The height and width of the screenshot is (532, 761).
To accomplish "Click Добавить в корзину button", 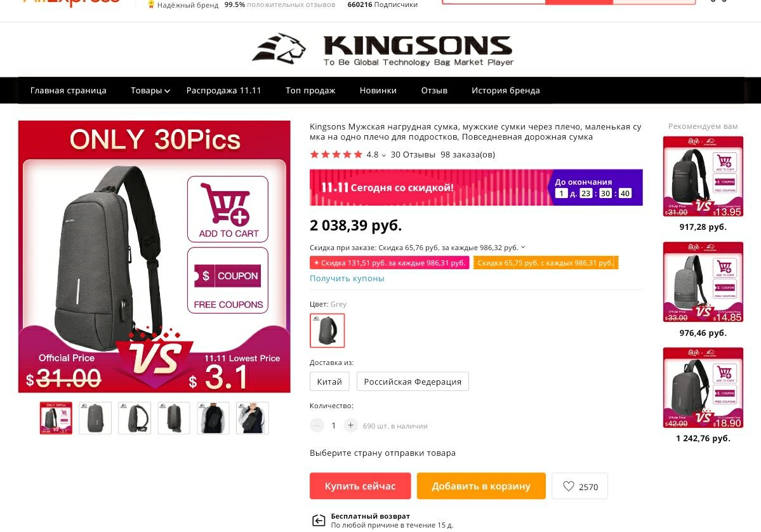I will click(481, 486).
